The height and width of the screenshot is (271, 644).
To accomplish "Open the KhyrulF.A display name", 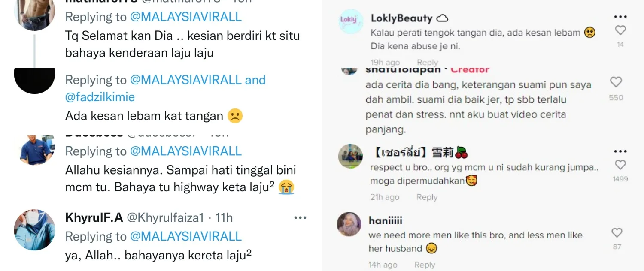I will [94, 218].
